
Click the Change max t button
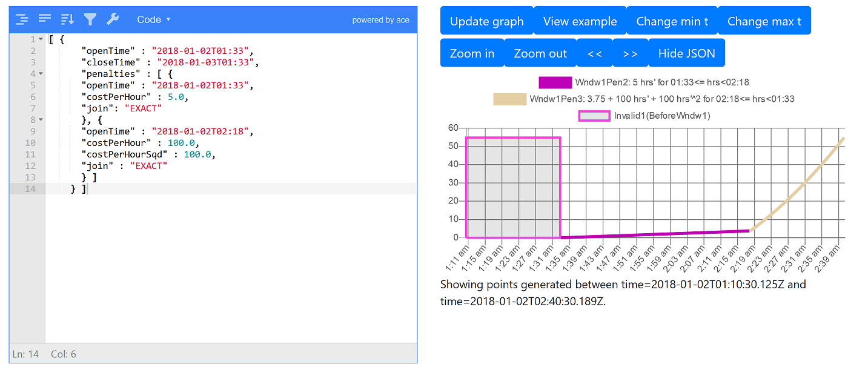click(x=764, y=21)
